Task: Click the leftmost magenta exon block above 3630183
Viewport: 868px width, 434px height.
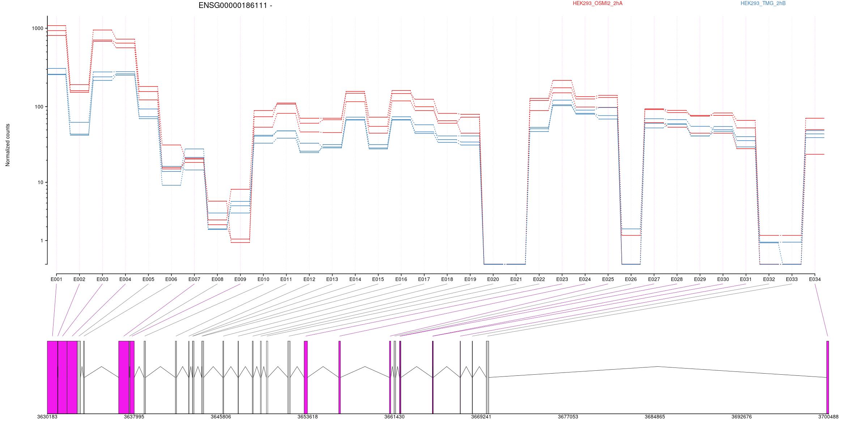Action: (x=52, y=377)
